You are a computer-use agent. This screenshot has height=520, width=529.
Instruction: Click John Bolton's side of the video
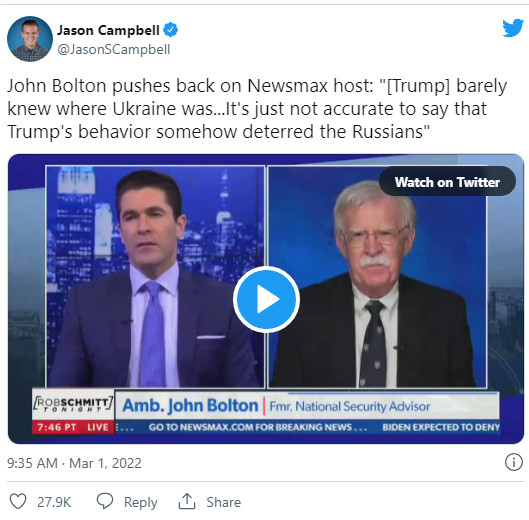click(x=377, y=277)
